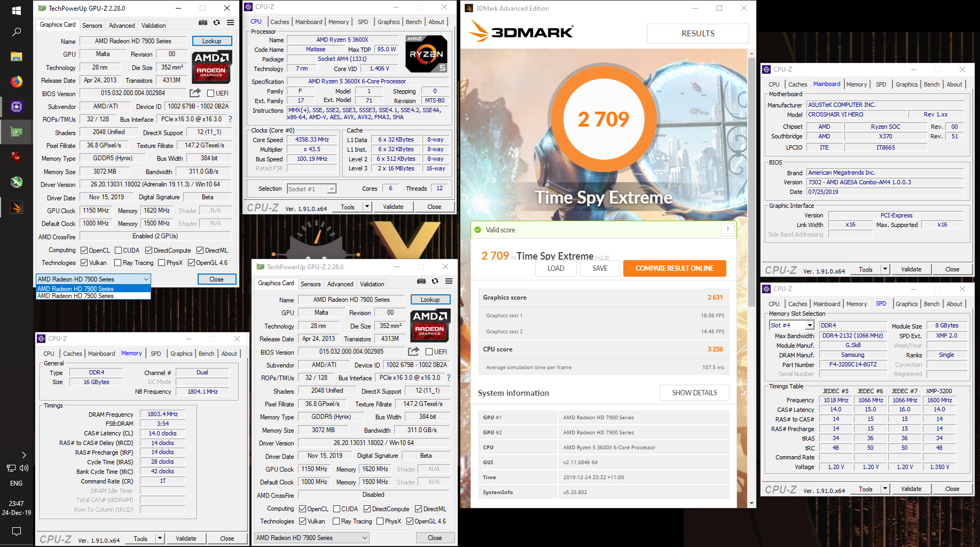Click BIOS export share icon in top GPU-Z
This screenshot has width=980, height=547.
[x=195, y=93]
